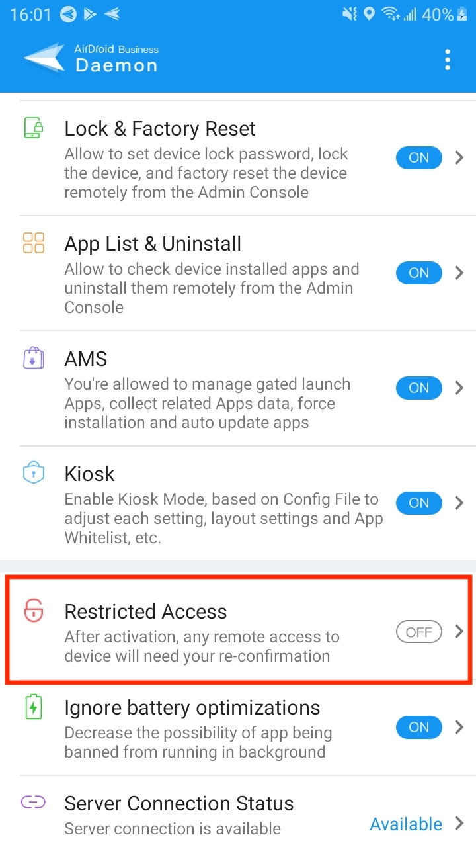Expand App List & Uninstall chevron arrow
This screenshot has width=476, height=868.
click(x=459, y=273)
